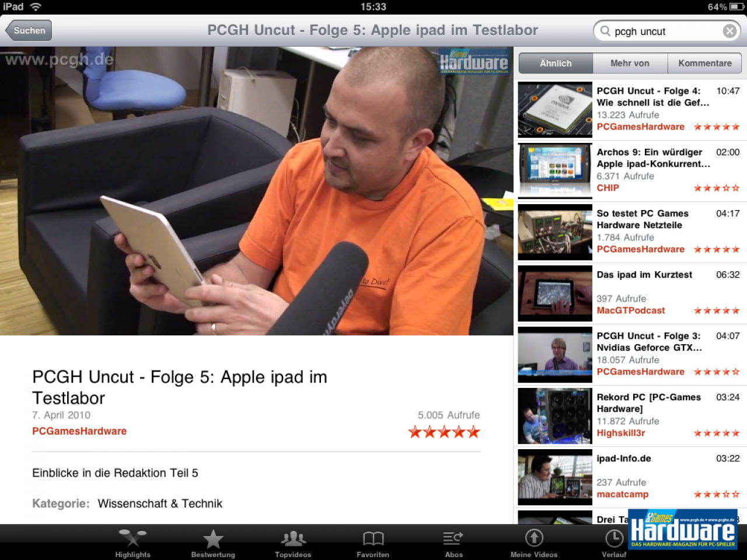
Task: Open thumbnail for PCGH Uncut Folge 3
Action: [x=555, y=355]
